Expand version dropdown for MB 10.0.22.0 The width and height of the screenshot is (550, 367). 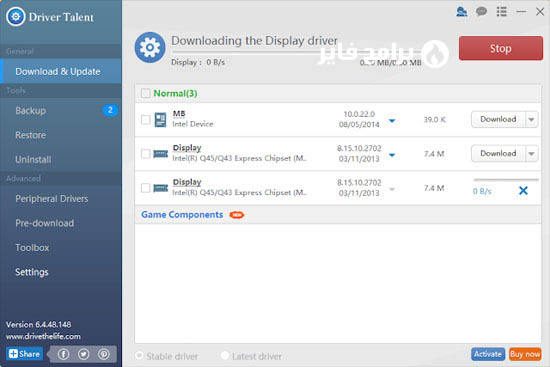point(392,121)
